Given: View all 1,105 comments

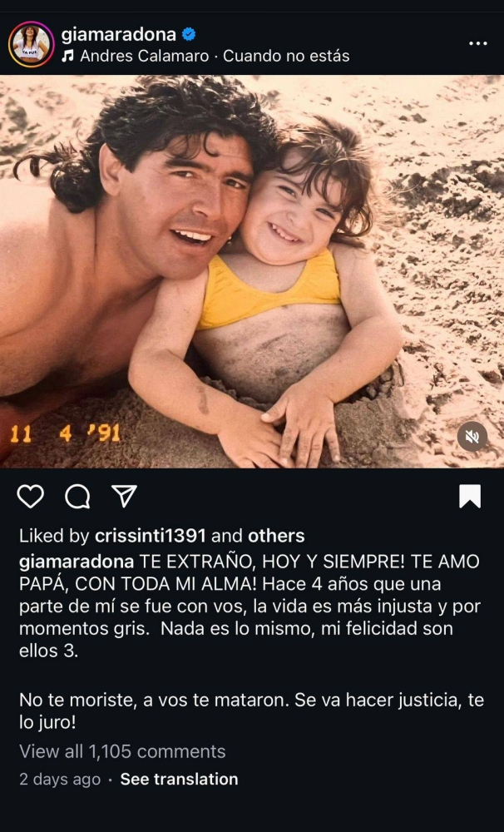Looking at the screenshot, I should tap(122, 751).
